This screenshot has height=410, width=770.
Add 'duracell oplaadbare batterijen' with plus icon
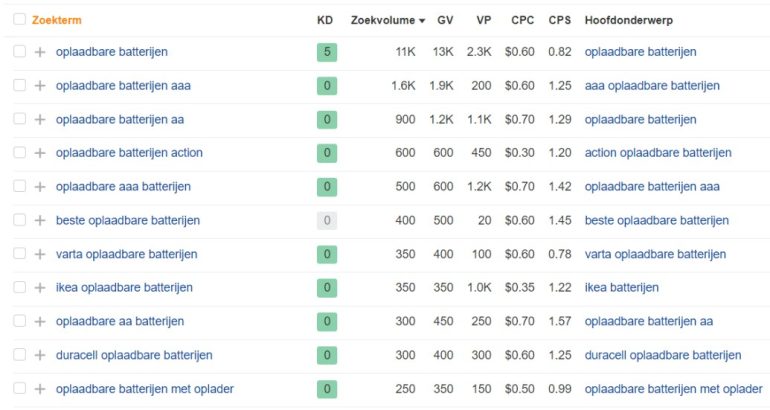tap(40, 355)
